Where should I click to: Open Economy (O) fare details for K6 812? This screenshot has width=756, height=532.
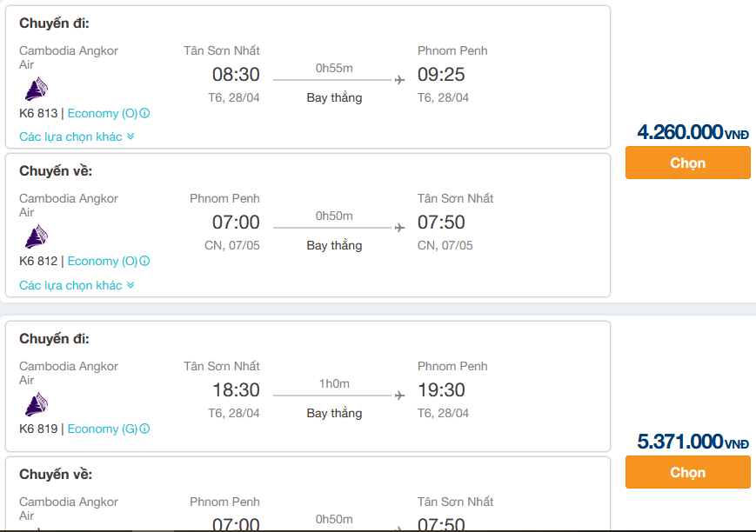[x=102, y=261]
